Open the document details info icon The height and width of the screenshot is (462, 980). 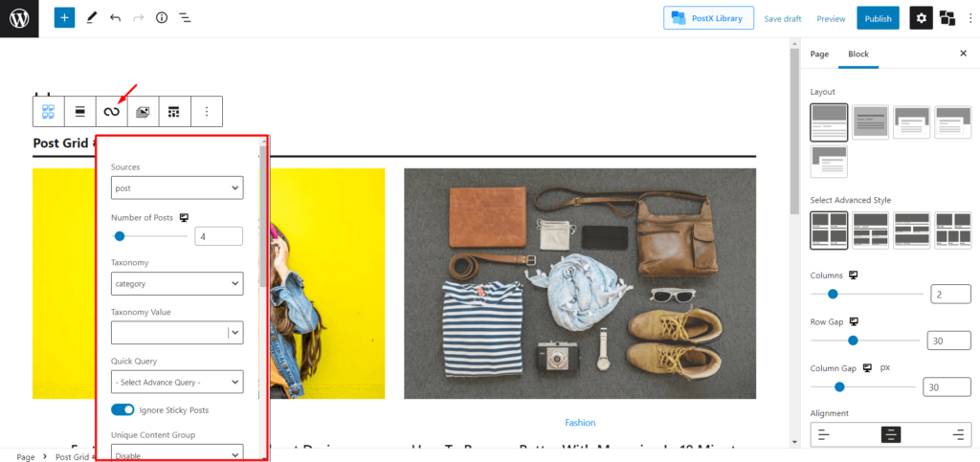tap(162, 18)
